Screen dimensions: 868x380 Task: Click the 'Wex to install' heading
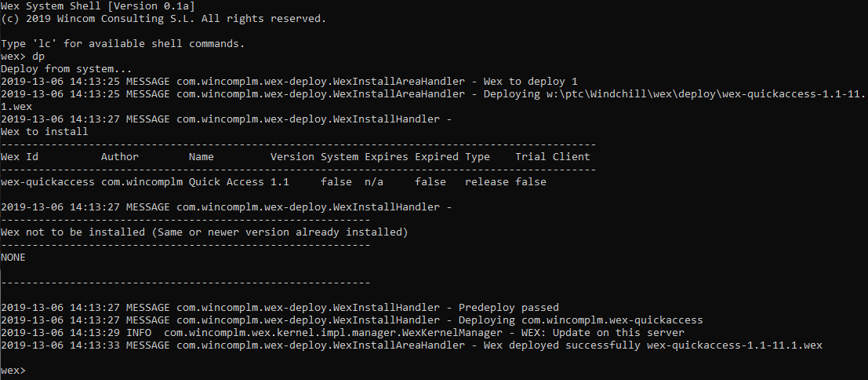44,132
